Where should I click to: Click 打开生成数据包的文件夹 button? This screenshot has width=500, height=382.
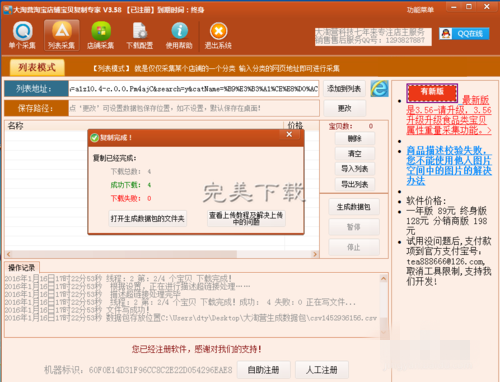[147, 219]
